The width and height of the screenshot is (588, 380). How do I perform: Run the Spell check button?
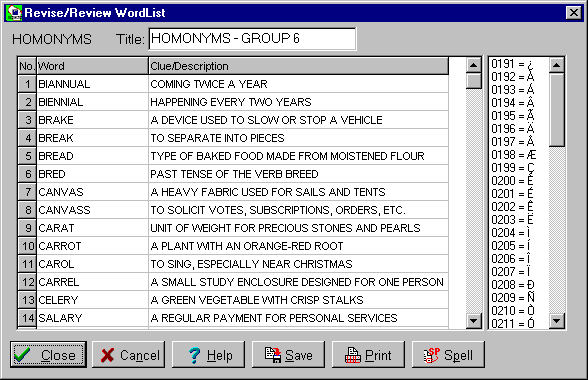click(448, 354)
